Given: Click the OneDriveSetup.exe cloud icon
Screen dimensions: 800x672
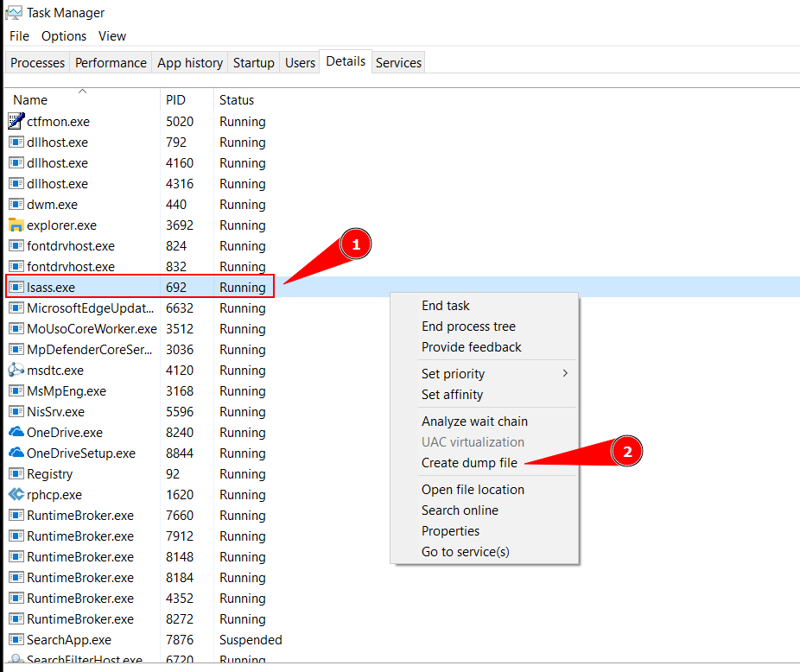Looking at the screenshot, I should (x=16, y=453).
